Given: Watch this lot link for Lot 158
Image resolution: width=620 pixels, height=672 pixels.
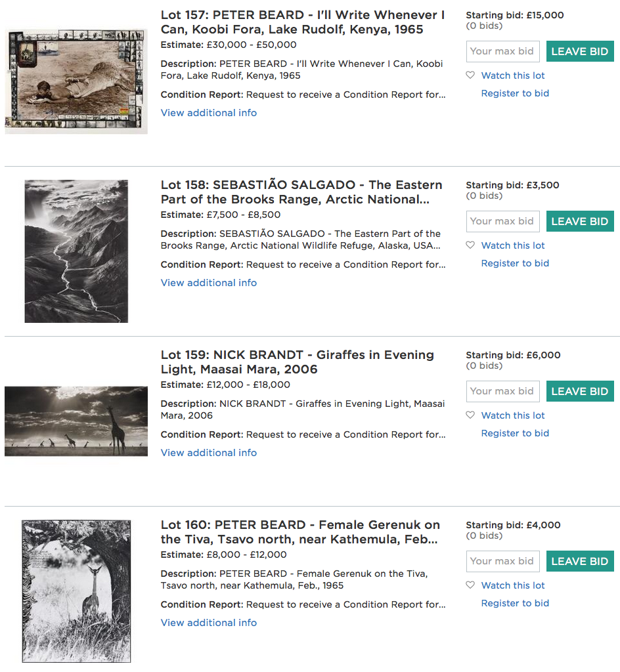Looking at the screenshot, I should pyautogui.click(x=513, y=245).
